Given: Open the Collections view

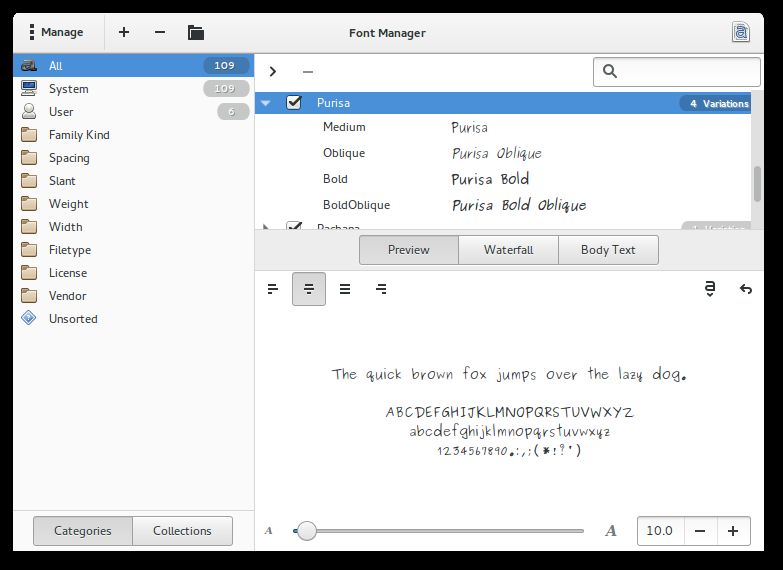Looking at the screenshot, I should 182,531.
